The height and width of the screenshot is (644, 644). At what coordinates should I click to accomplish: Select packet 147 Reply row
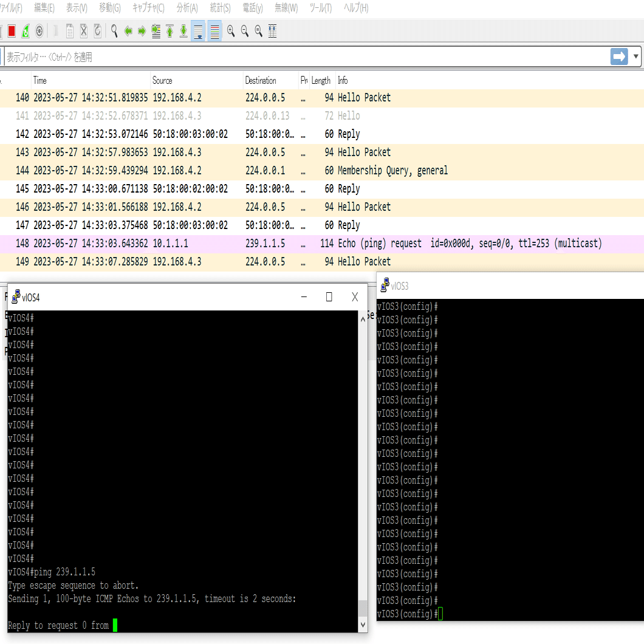[322, 225]
